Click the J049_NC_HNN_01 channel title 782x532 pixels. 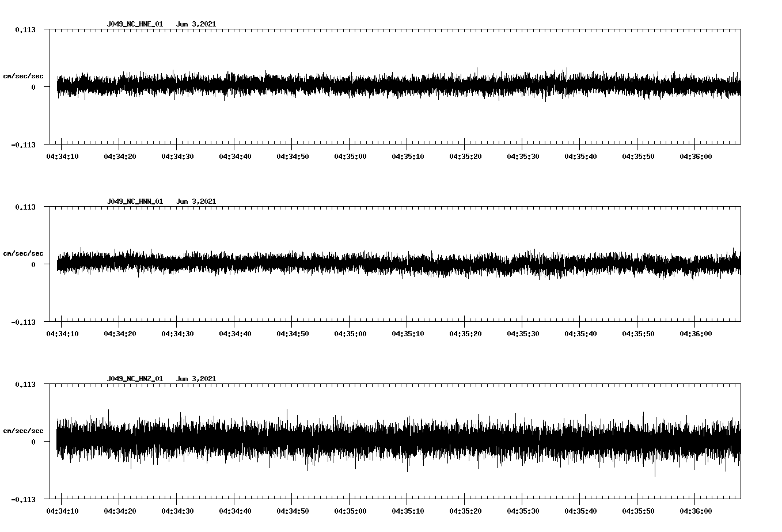135,202
